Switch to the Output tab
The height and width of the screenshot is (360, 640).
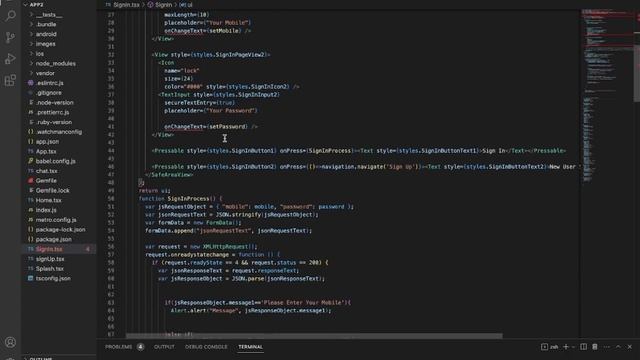pyautogui.click(x=164, y=347)
